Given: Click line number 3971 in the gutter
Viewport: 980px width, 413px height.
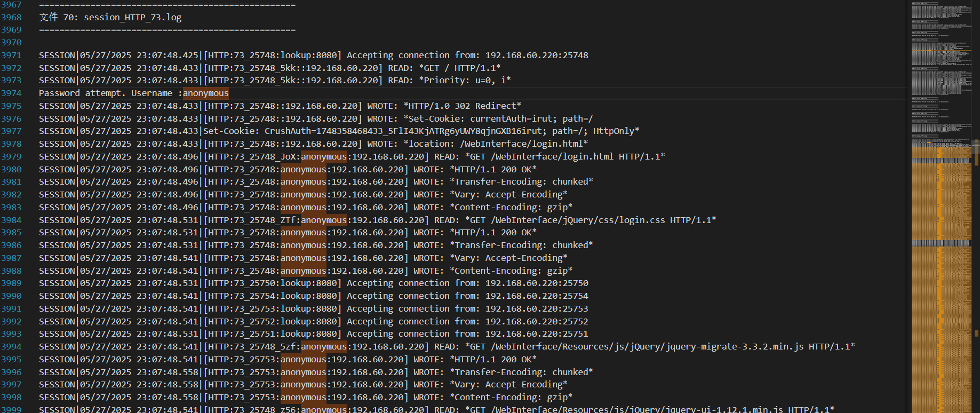Looking at the screenshot, I should [11, 55].
